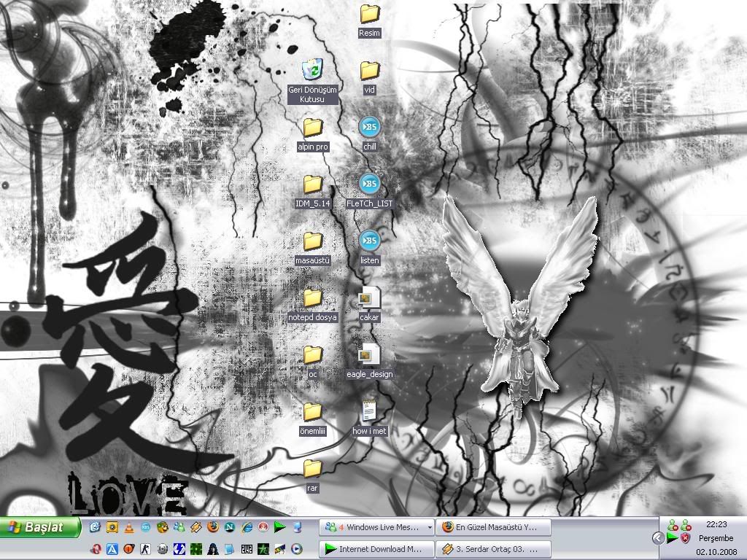Launch VLC media player from quick launch
This screenshot has width=747, height=560.
coord(128,527)
